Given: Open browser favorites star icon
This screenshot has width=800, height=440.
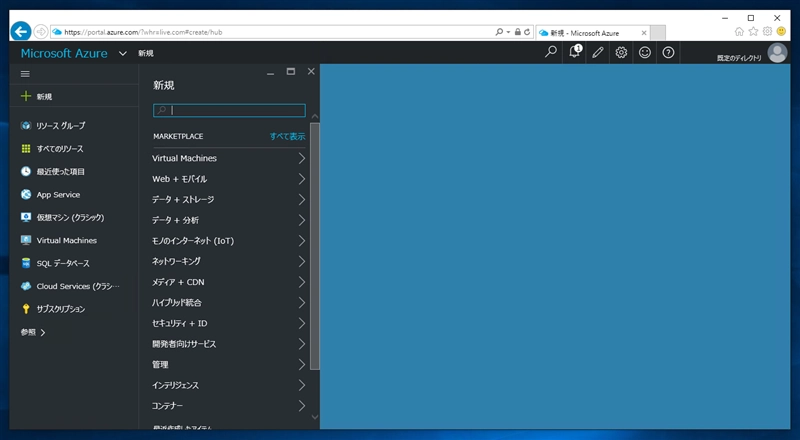Looking at the screenshot, I should point(753,32).
